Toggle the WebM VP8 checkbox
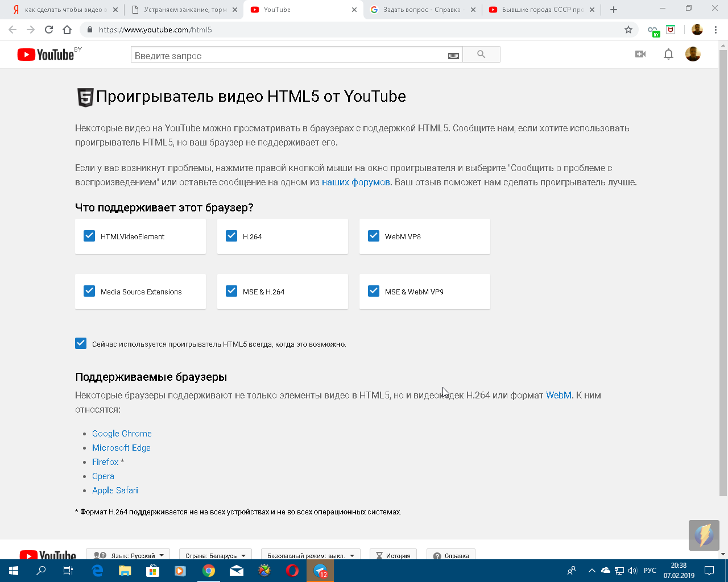728x582 pixels. click(374, 236)
